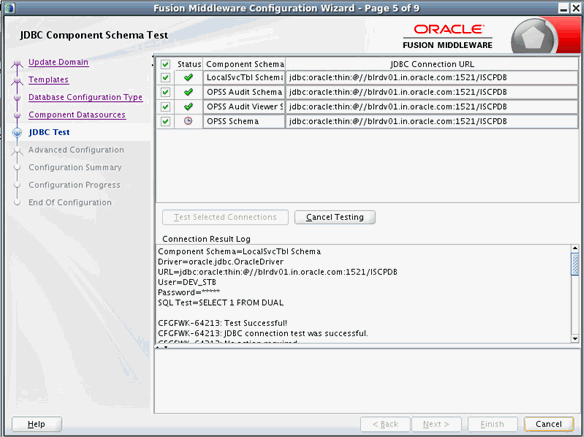Viewport: 584px width, 437px height.
Task: Click the Finish button
Action: click(x=492, y=424)
